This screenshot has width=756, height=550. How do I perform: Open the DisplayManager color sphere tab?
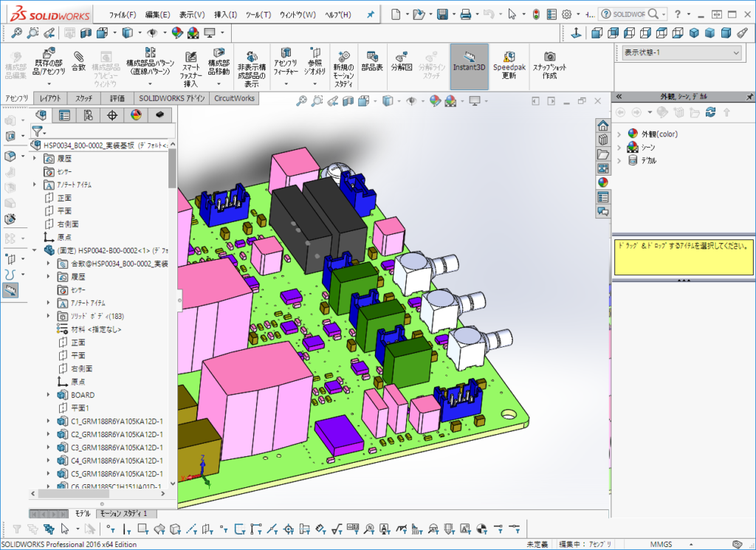[x=136, y=114]
